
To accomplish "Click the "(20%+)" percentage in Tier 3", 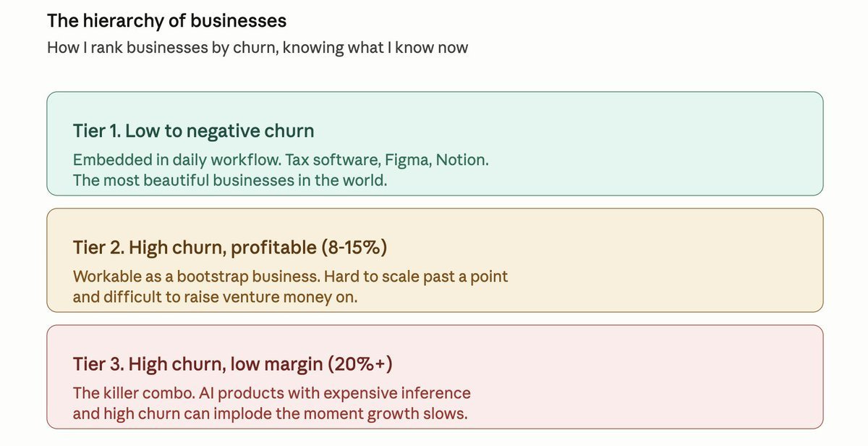I will pos(360,364).
